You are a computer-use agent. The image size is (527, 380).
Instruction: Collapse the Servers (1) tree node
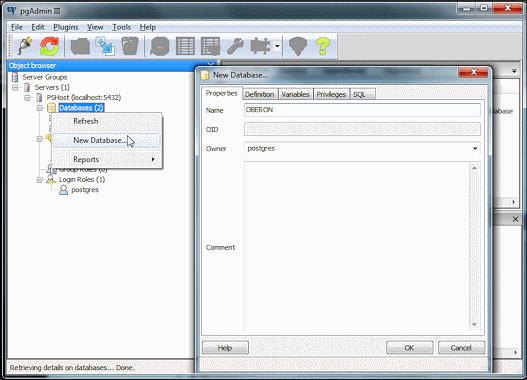click(x=15, y=87)
